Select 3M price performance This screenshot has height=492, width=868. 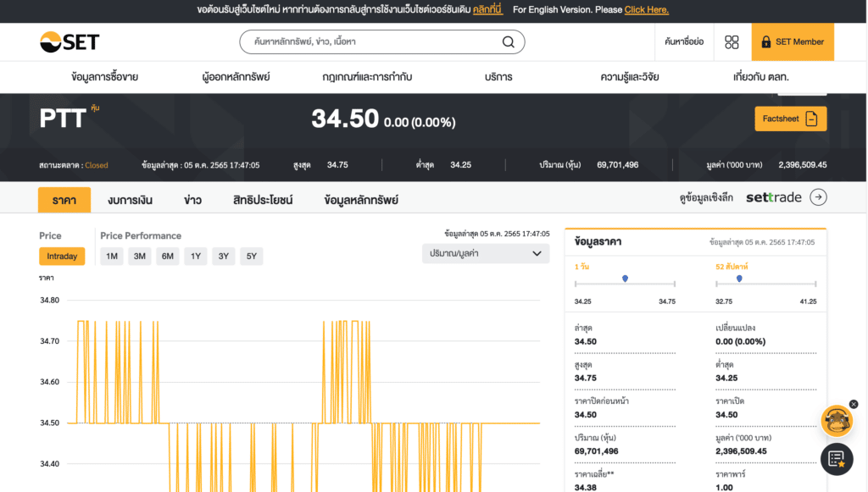pos(140,256)
